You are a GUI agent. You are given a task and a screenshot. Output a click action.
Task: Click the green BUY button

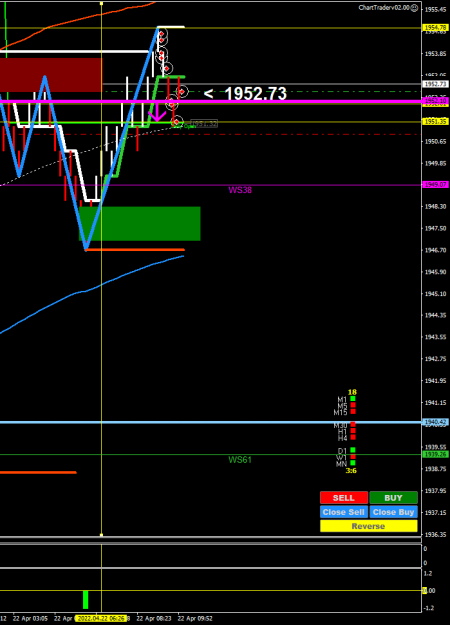393,497
